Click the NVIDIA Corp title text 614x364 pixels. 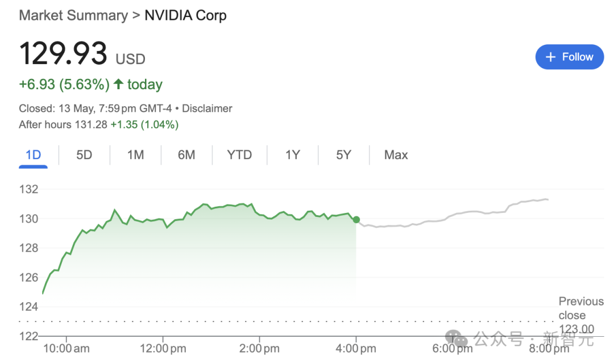(x=185, y=16)
